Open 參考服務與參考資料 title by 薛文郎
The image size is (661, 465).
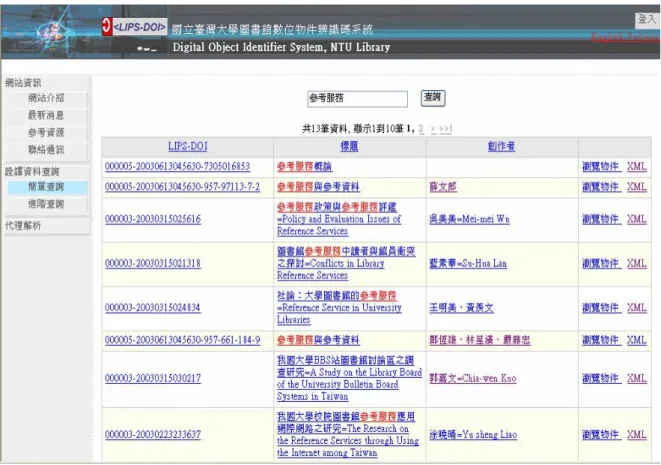[318, 187]
